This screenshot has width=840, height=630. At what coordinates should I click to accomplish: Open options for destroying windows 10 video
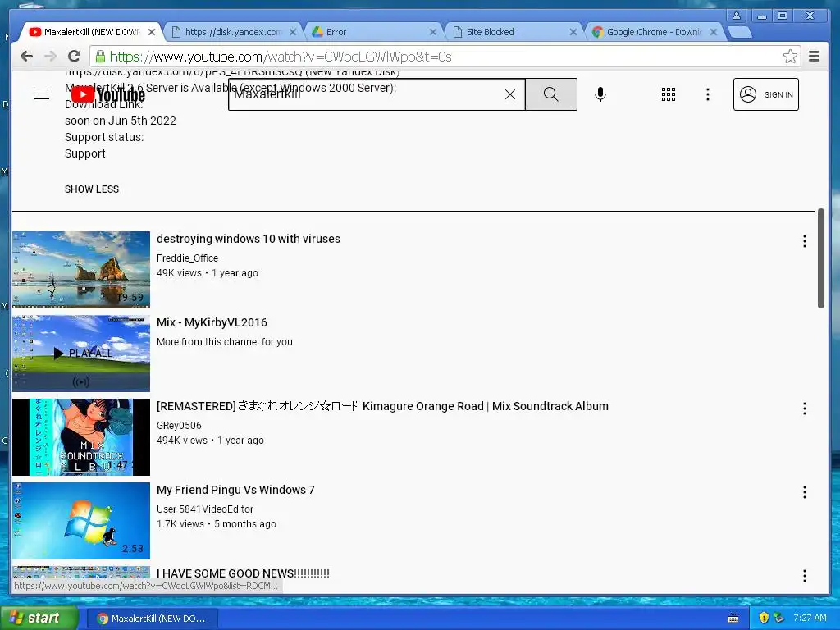804,241
